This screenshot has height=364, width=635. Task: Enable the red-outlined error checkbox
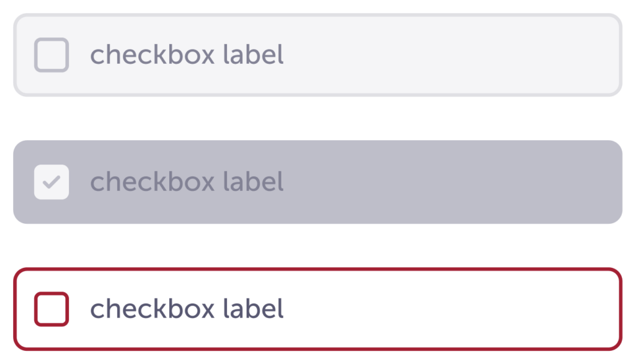51,309
